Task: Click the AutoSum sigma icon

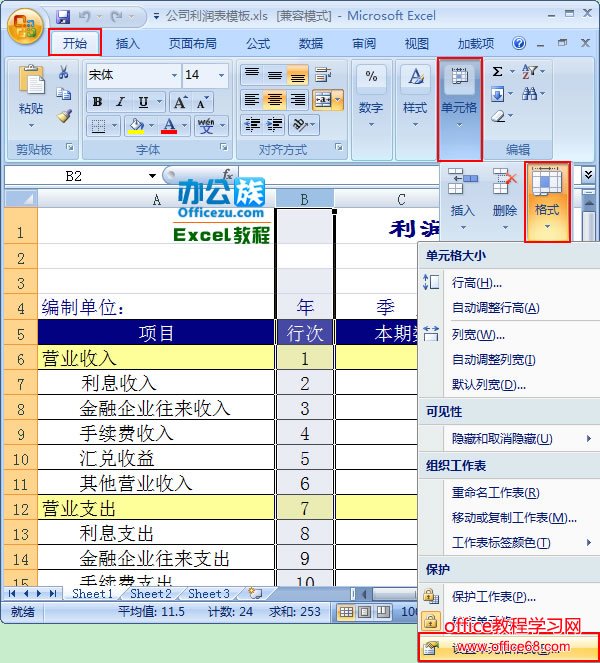Action: 498,72
